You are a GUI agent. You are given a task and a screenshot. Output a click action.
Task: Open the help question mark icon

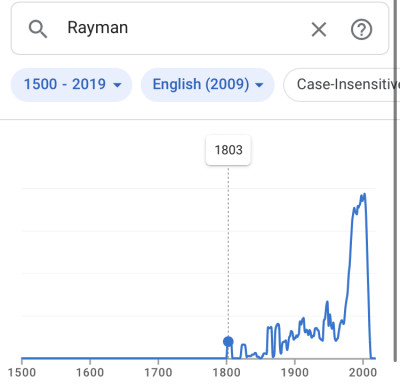pos(361,29)
